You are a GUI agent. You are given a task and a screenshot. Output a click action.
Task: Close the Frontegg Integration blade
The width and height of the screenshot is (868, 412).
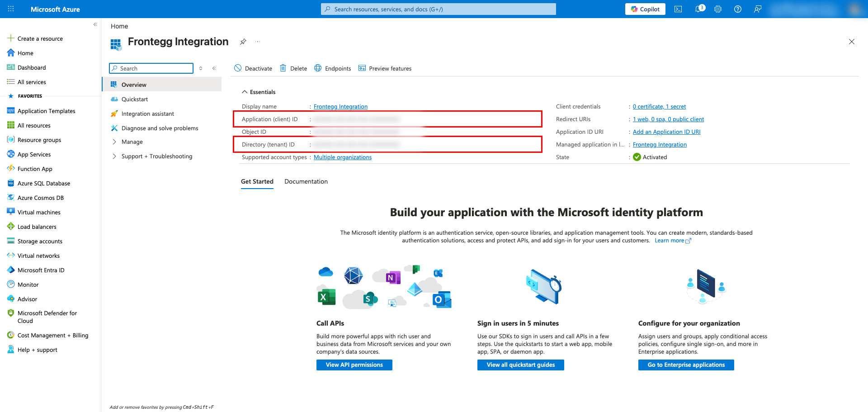click(x=851, y=42)
